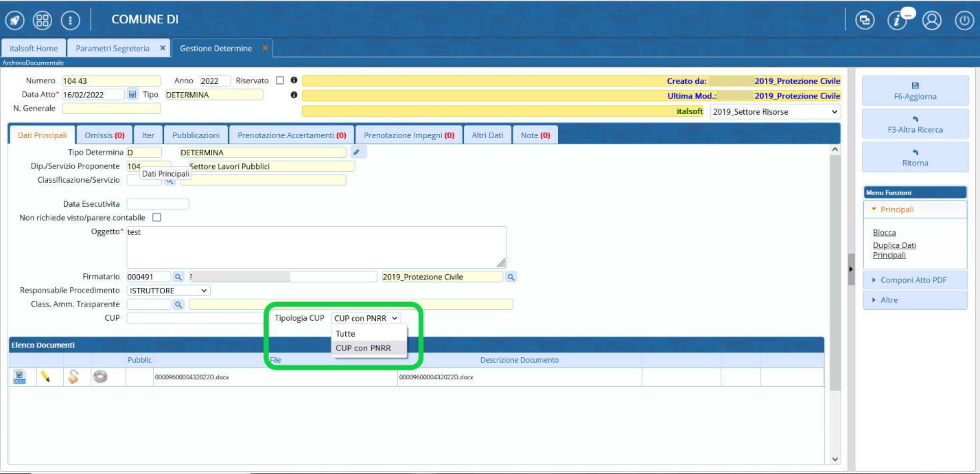This screenshot has height=474, width=980.
Task: Open the Data Atto calendar picker
Action: (x=133, y=95)
